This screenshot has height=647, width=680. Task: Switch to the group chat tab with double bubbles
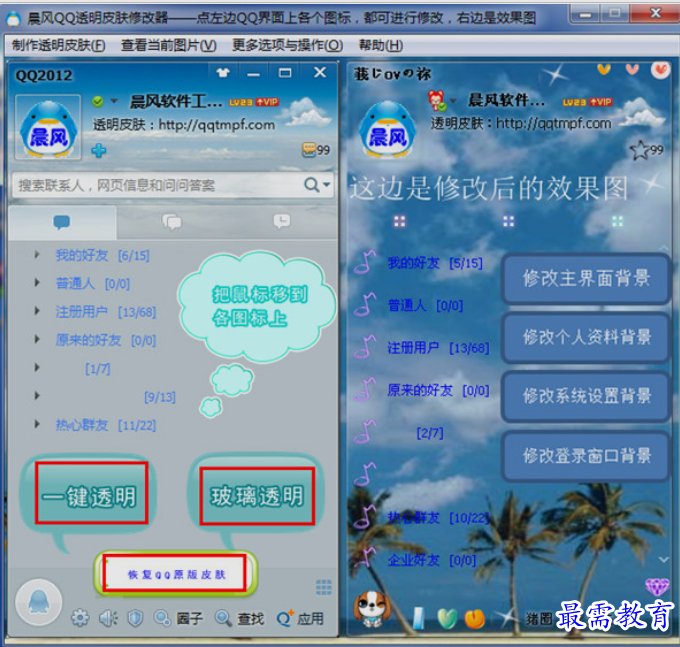(x=172, y=222)
